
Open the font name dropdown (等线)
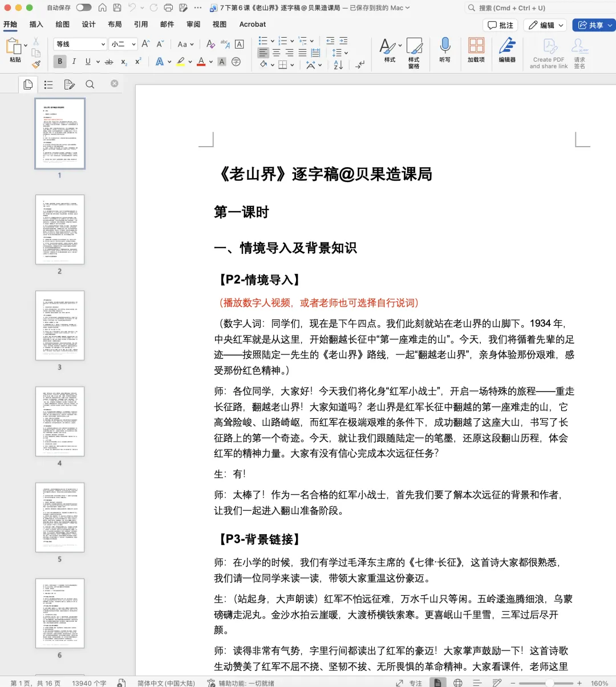(80, 44)
